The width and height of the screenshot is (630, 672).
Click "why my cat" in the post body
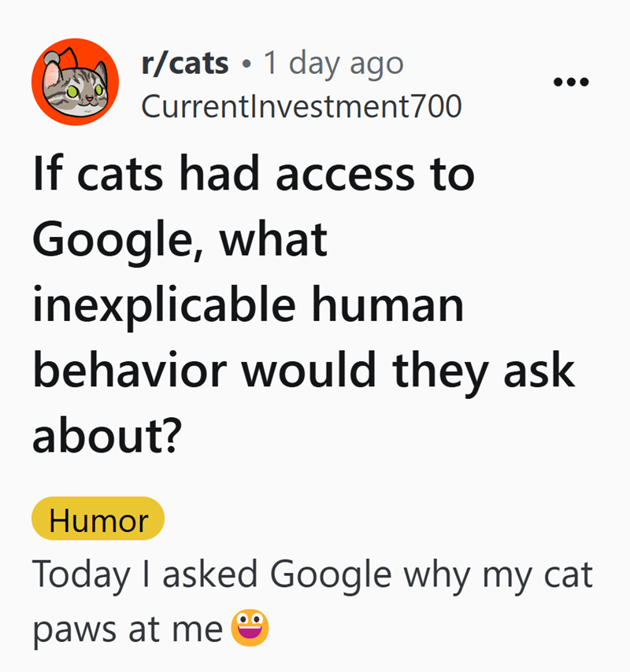pos(498,576)
